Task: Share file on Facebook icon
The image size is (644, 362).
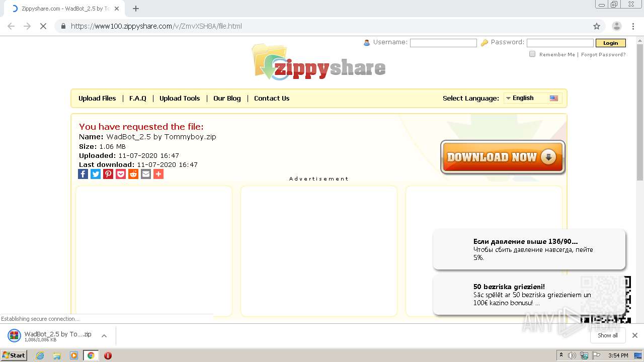Action: [83, 174]
